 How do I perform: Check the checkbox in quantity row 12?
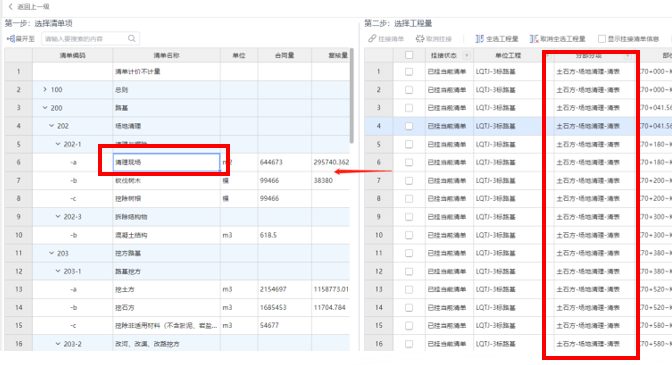409,271
